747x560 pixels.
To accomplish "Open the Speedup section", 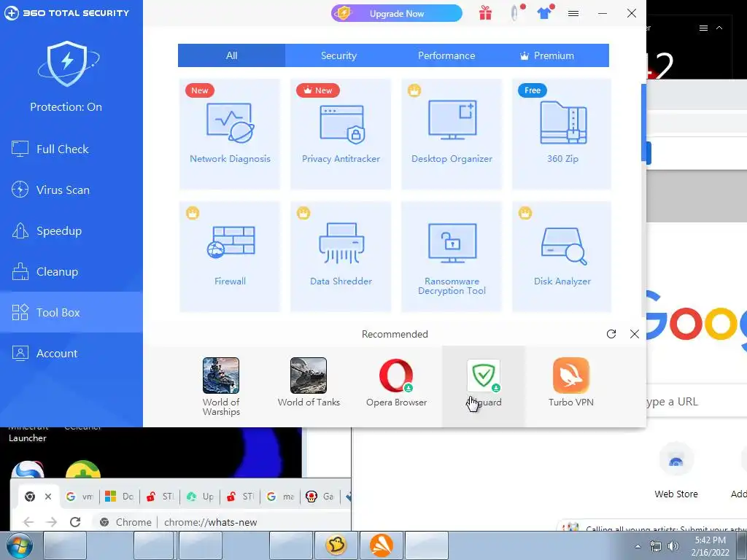I will tap(71, 231).
